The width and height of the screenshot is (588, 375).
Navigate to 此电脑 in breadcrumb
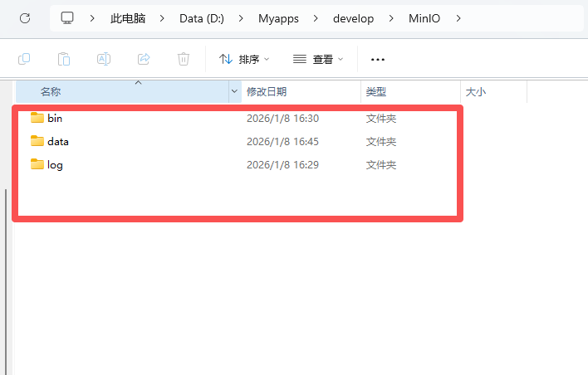[128, 18]
